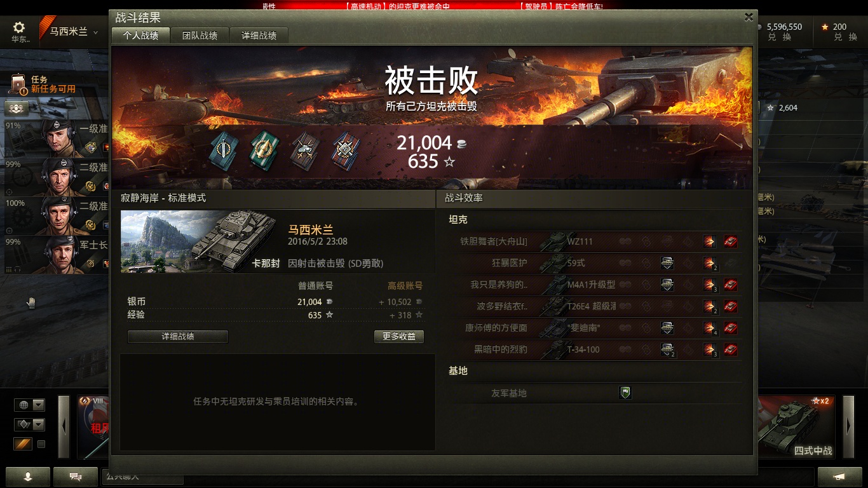Viewport: 868px width, 488px height.
Task: Open the chat channels speech-bubble button
Action: pyautogui.click(x=76, y=477)
